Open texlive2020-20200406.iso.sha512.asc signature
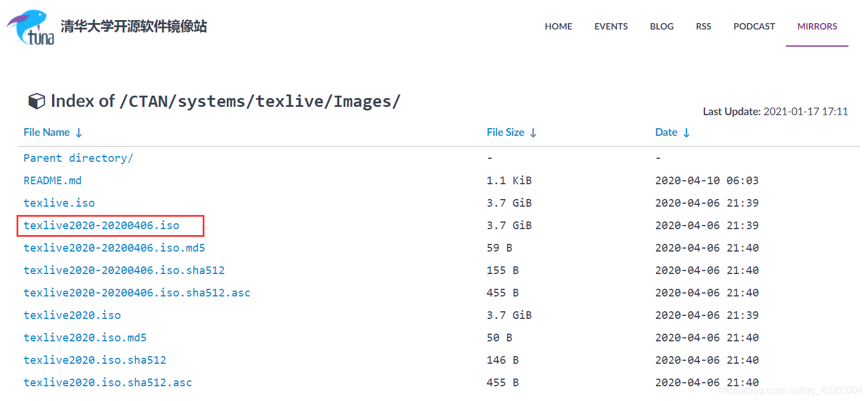 click(137, 292)
